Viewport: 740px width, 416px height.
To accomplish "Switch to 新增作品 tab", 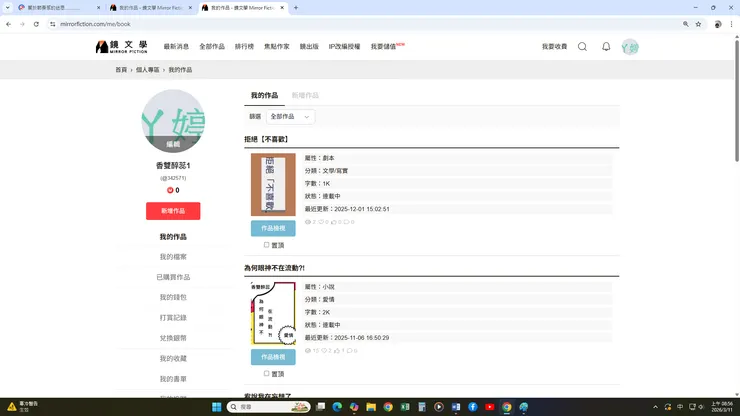I will pyautogui.click(x=305, y=95).
